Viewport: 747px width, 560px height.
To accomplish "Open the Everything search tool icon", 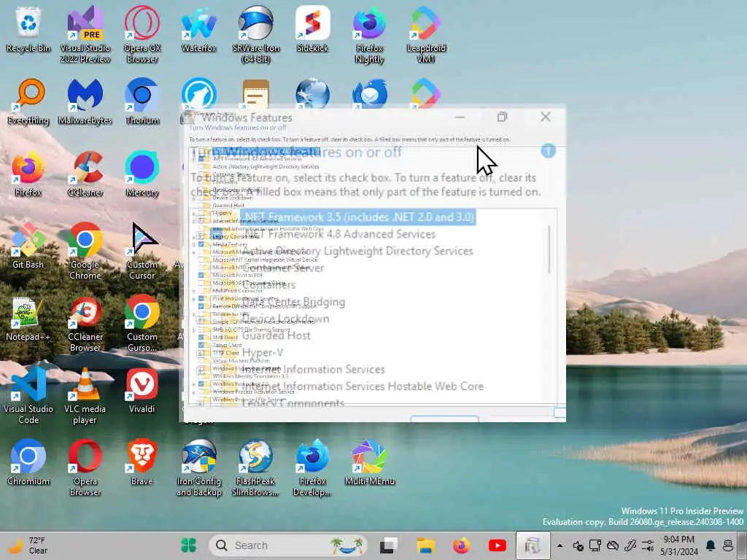I will (28, 102).
